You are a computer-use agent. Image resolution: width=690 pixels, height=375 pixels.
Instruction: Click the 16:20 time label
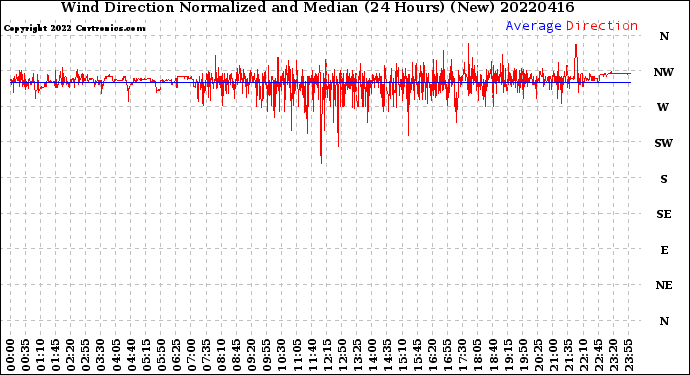(x=433, y=355)
